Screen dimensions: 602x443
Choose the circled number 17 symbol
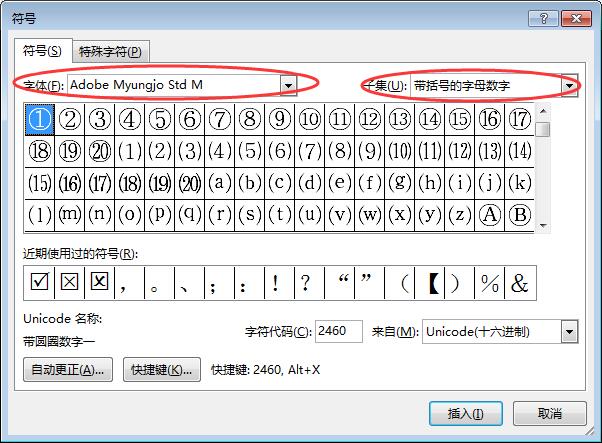click(520, 119)
